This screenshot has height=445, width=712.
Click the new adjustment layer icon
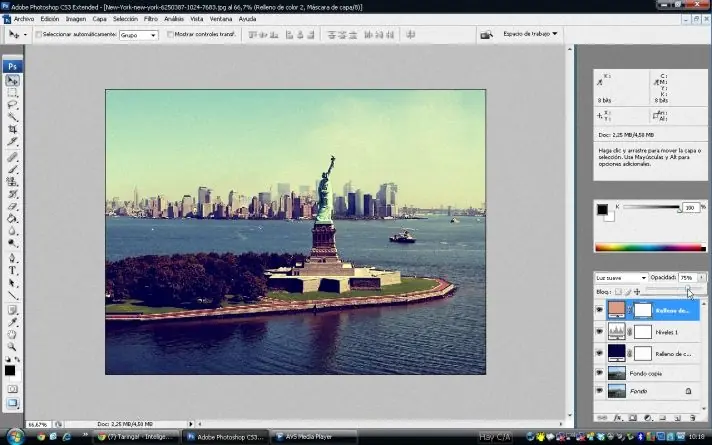tap(647, 417)
